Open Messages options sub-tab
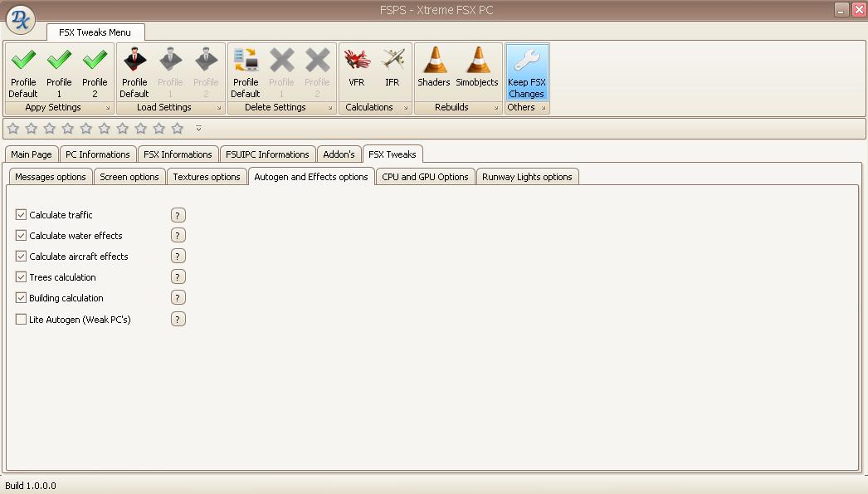The image size is (868, 494). point(51,177)
